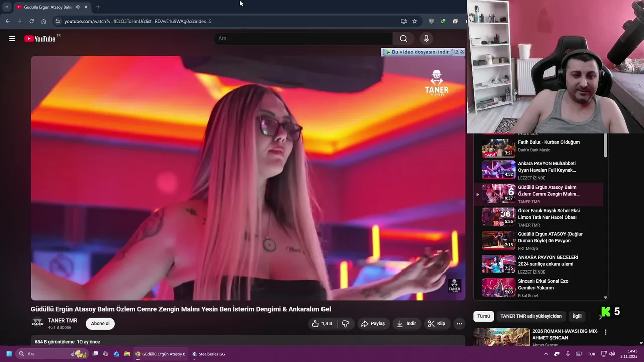
Task: Select TANER TMR adlı yükleyiciden chip
Action: pyautogui.click(x=531, y=316)
